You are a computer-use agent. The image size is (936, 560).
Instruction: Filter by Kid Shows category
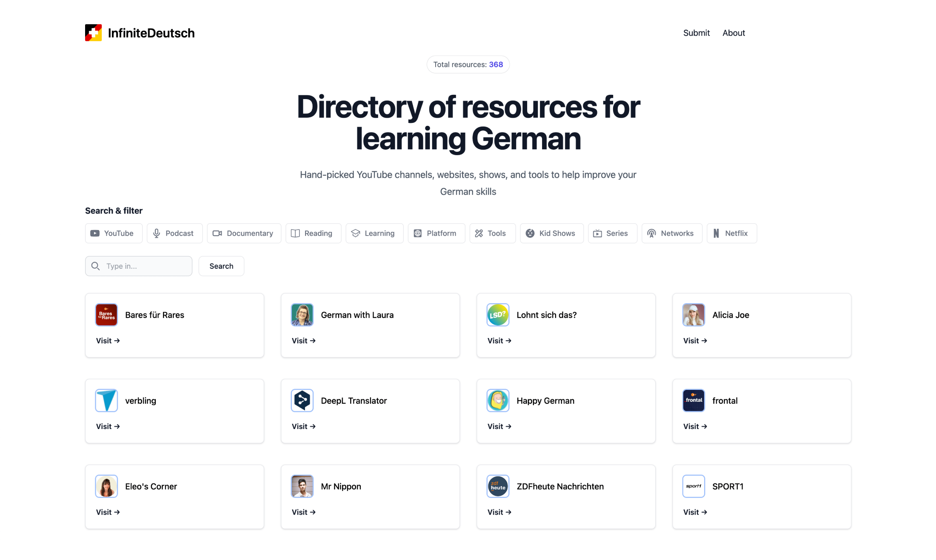point(552,233)
